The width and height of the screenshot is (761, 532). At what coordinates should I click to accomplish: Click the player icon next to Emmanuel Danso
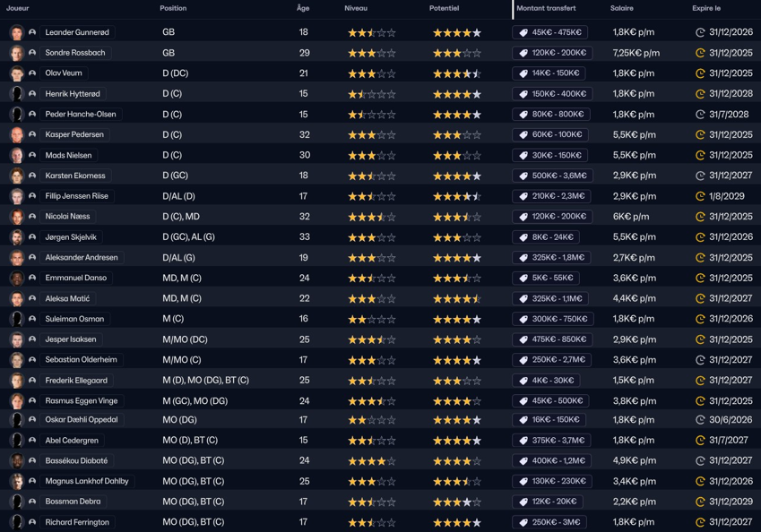32,279
